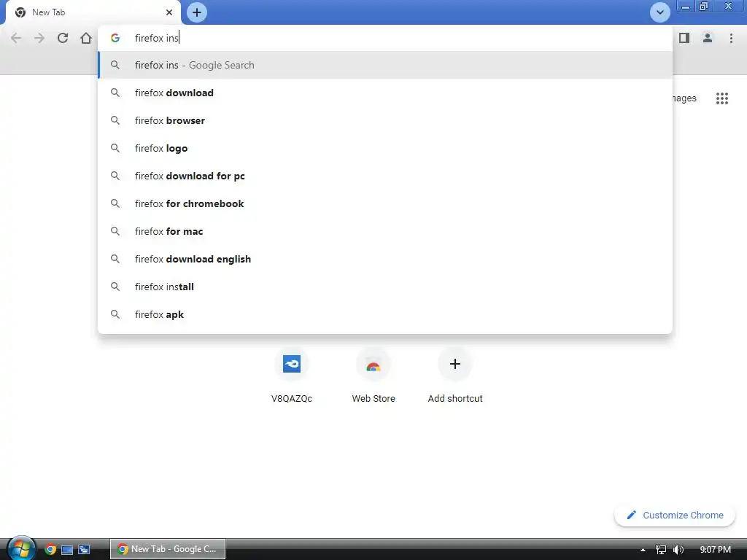
Task: Click the magnifier icon beside firefox download
Action: pyautogui.click(x=115, y=93)
